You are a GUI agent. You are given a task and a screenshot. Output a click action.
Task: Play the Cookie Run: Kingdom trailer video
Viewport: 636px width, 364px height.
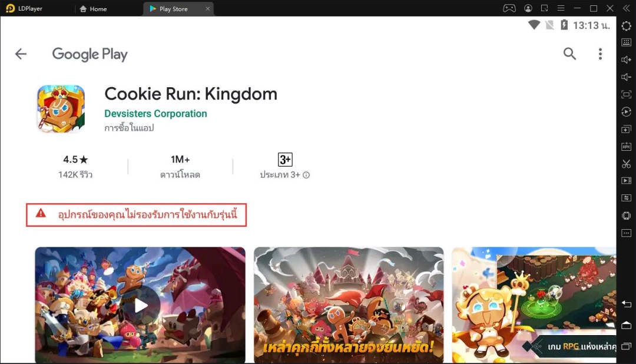140,305
